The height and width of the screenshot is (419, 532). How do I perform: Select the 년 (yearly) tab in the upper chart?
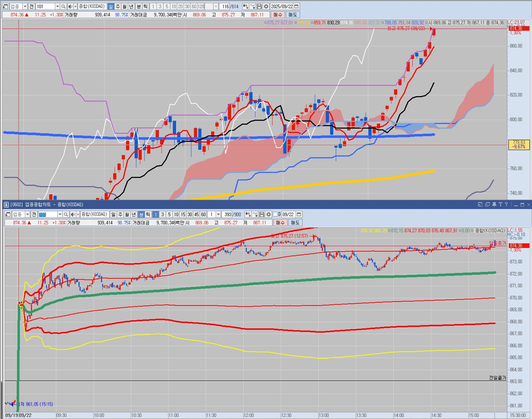(x=131, y=6)
